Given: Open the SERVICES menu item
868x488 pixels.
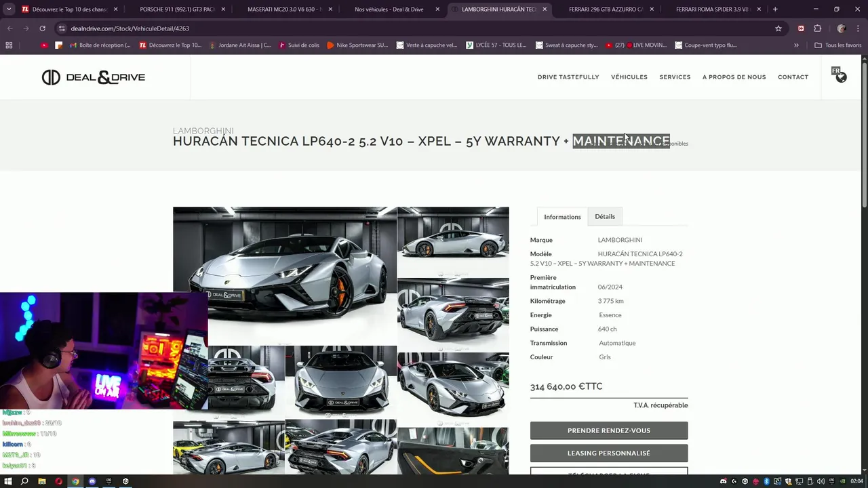Looking at the screenshot, I should pos(675,77).
